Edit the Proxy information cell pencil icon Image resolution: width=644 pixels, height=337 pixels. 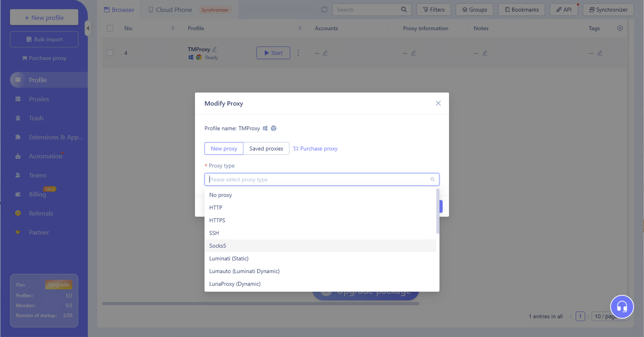[x=413, y=53]
